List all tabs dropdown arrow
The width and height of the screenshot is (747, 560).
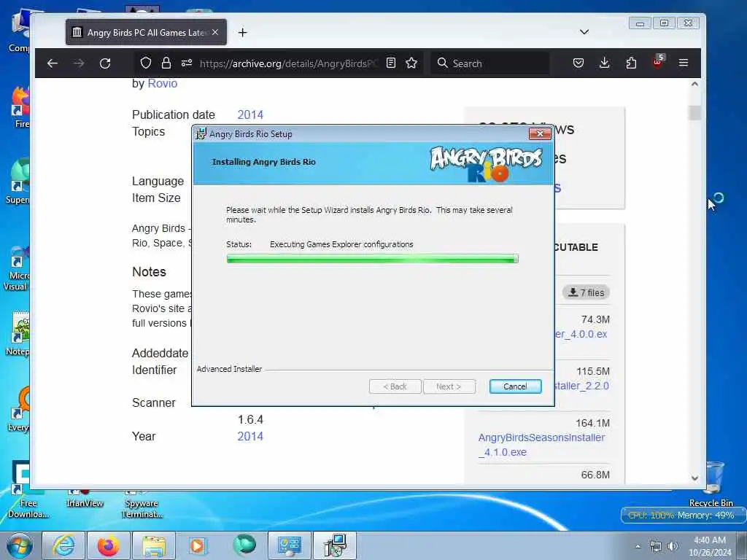point(584,32)
